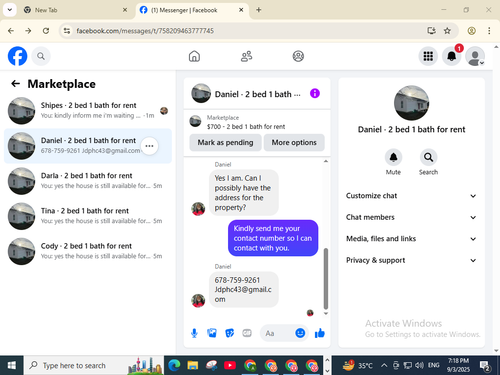Open the Chrome profile icon

[x=471, y=31]
